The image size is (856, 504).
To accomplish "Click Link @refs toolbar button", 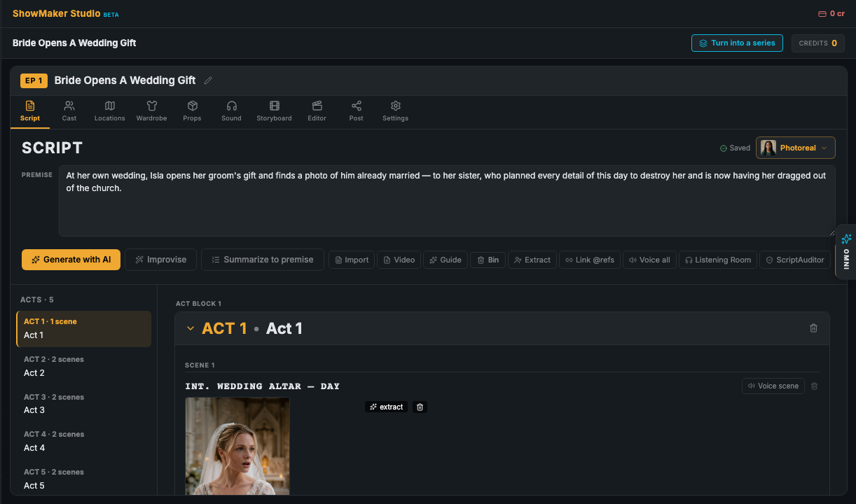I will tap(590, 260).
